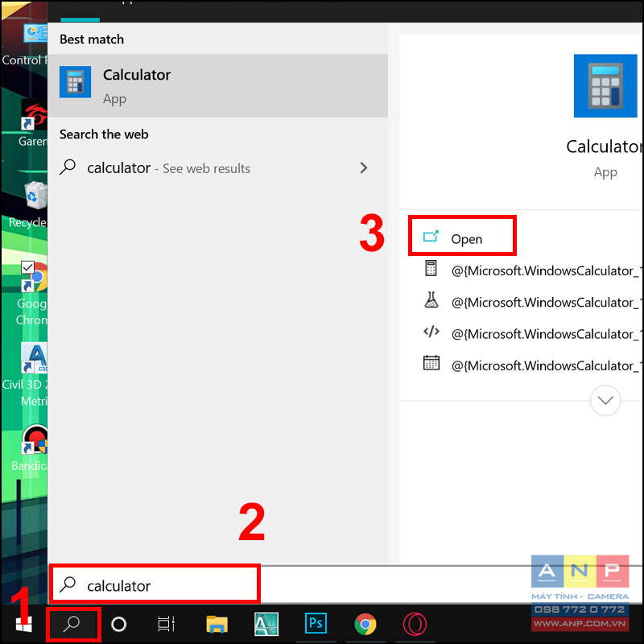Open Cortana from the taskbar circle icon
Viewport: 644px width, 644px height.
pyautogui.click(x=118, y=625)
